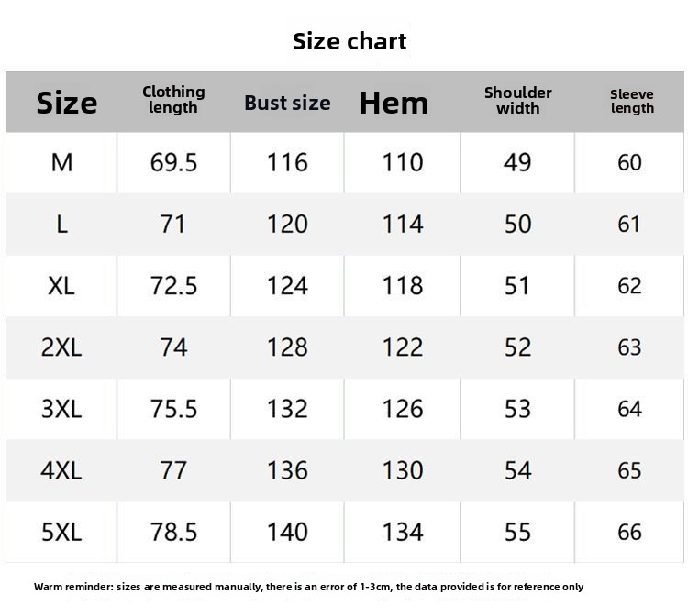
Task: Click the 5XL size row label
Action: (x=61, y=532)
